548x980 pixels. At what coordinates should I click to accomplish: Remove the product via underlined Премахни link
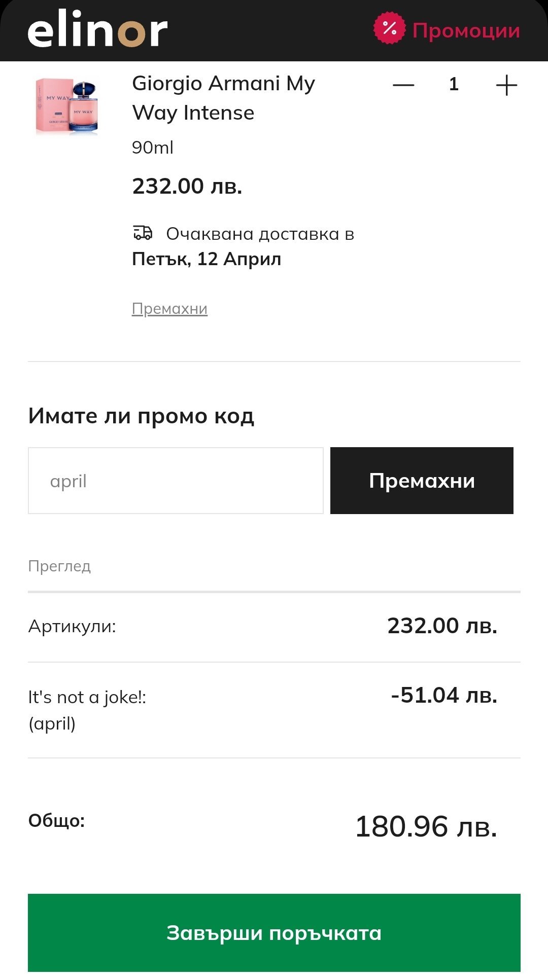169,308
